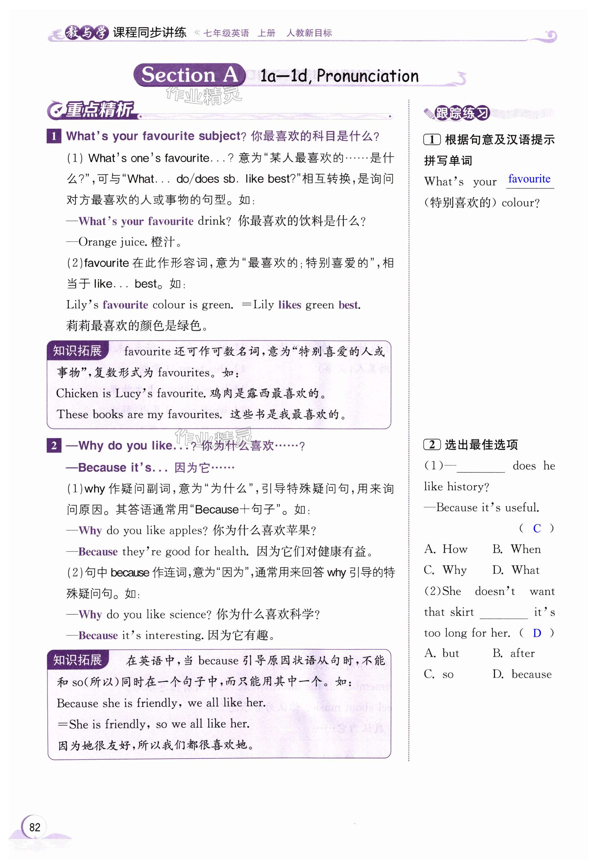
Task: Click page number 82 badge
Action: [x=34, y=827]
